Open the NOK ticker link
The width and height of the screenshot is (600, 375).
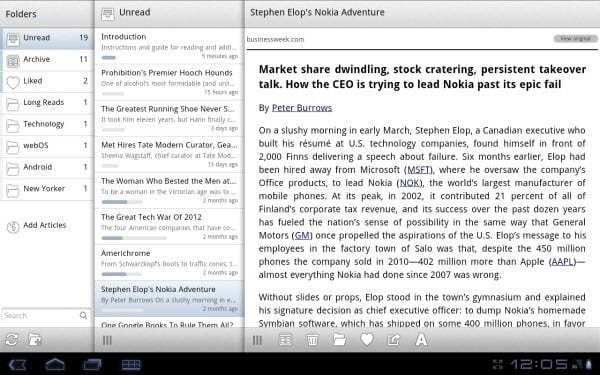point(410,183)
